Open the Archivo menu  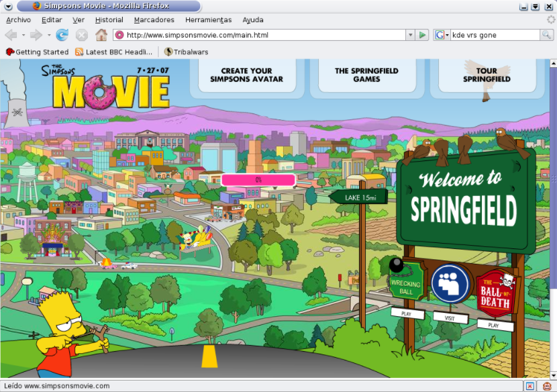click(19, 20)
